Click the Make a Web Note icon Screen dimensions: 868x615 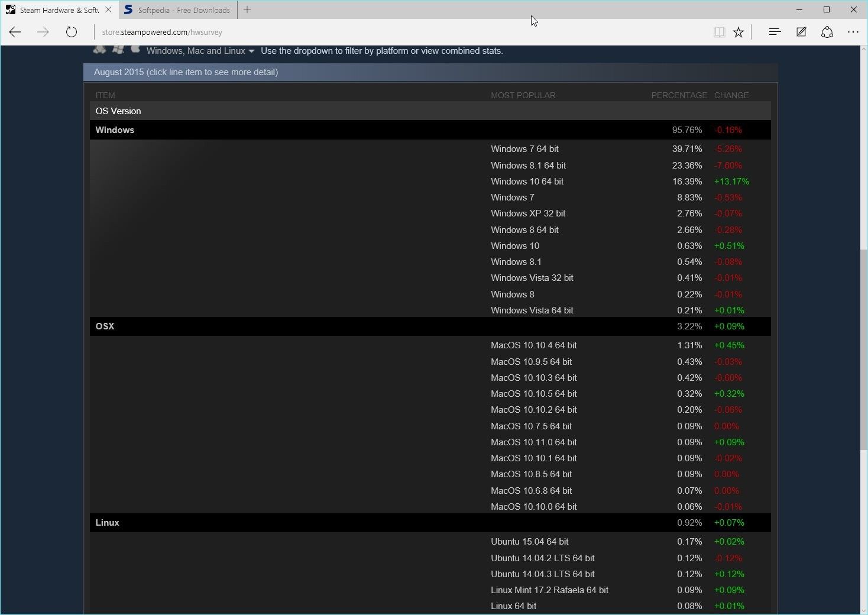[801, 32]
